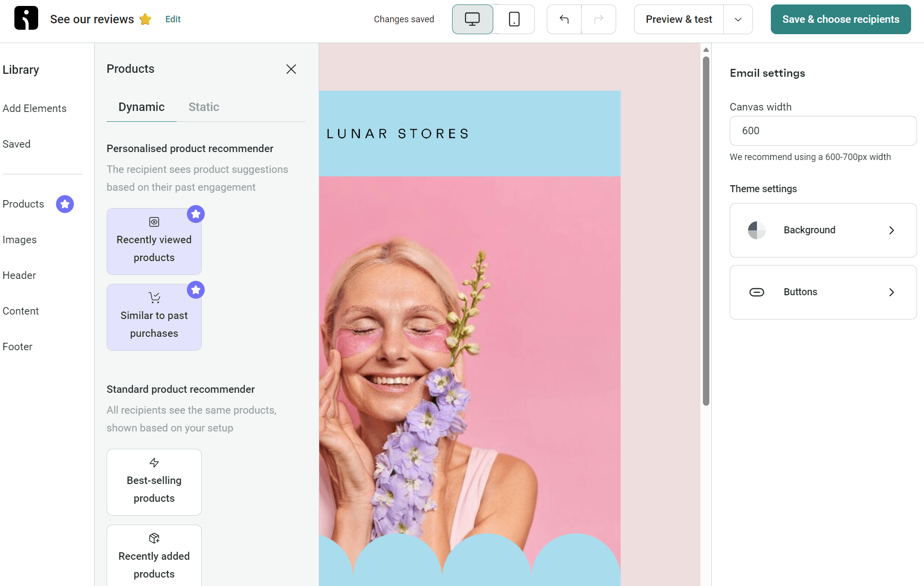Edit the campaign name
This screenshot has width=924, height=586.
[x=173, y=19]
